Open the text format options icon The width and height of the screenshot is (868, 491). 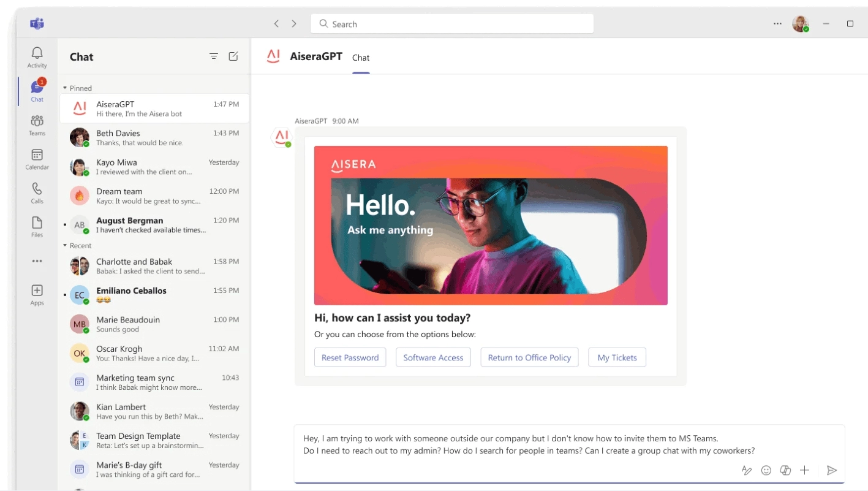[x=746, y=470]
